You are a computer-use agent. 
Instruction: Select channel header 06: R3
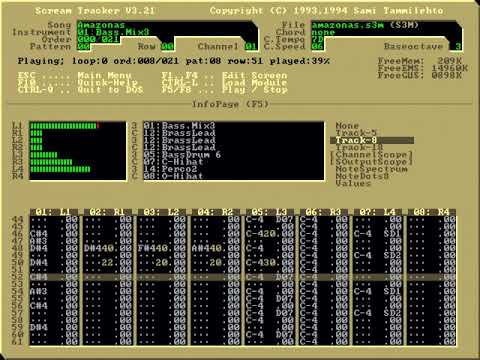pos(324,212)
